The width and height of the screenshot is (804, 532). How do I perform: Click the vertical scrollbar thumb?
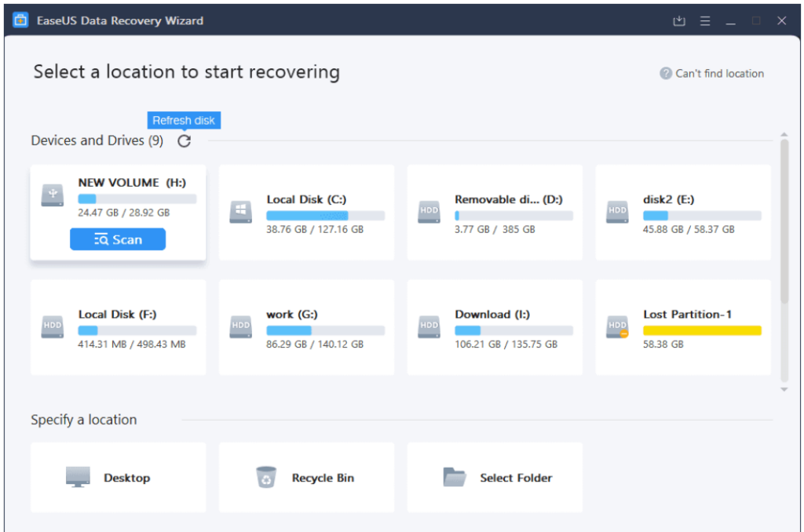click(784, 220)
